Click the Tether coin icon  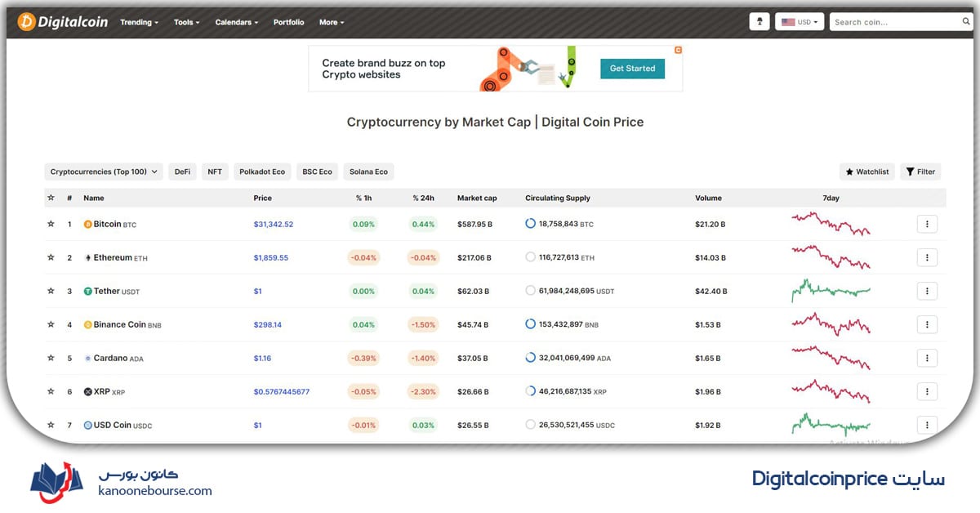coord(88,292)
